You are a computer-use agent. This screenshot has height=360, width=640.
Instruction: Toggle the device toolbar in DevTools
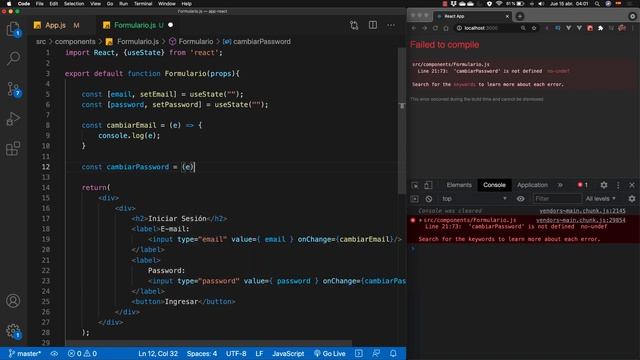428,185
